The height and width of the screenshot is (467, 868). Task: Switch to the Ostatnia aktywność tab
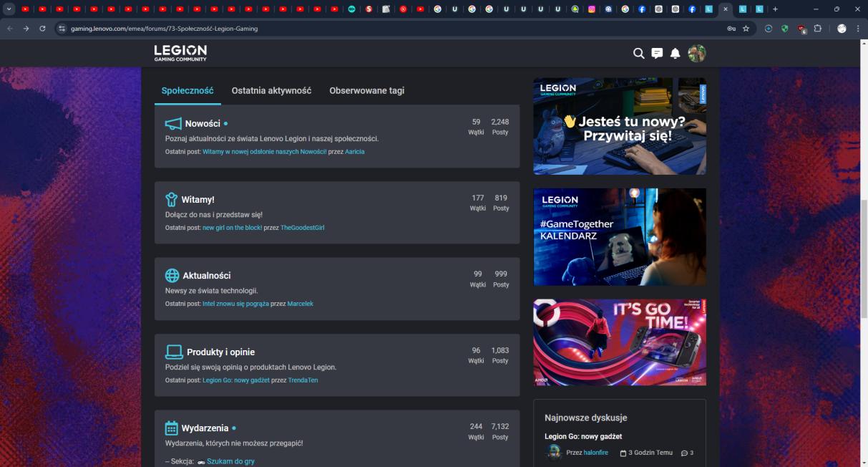(271, 91)
